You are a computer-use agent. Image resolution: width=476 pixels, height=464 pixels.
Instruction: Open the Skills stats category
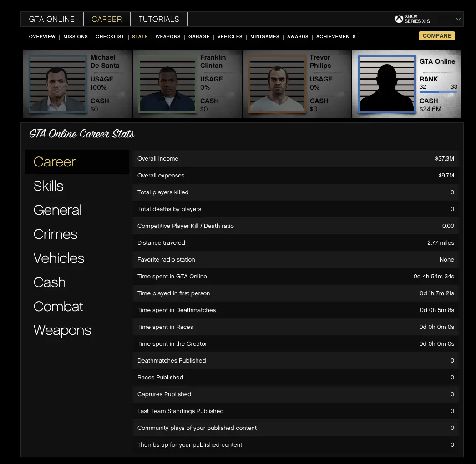pos(49,186)
